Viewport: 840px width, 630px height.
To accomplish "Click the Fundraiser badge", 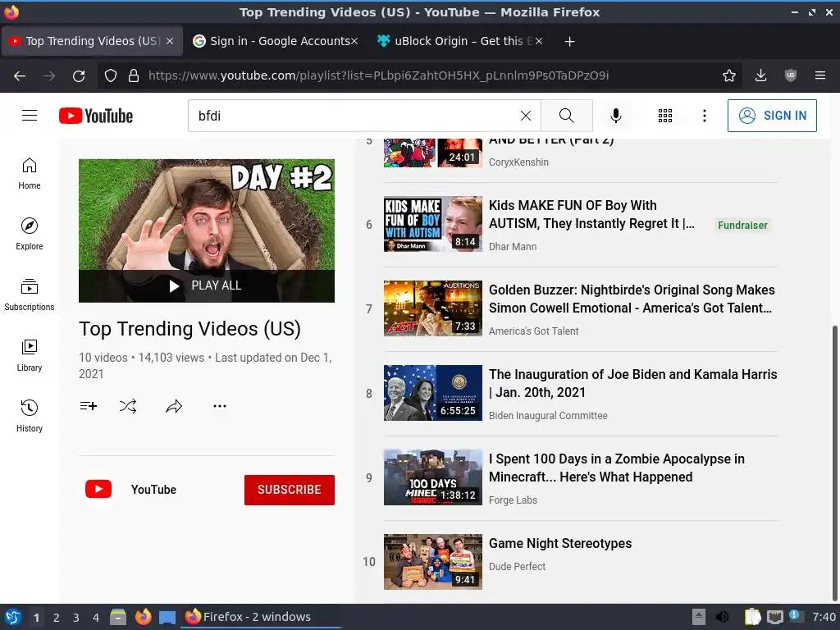I will 742,225.
